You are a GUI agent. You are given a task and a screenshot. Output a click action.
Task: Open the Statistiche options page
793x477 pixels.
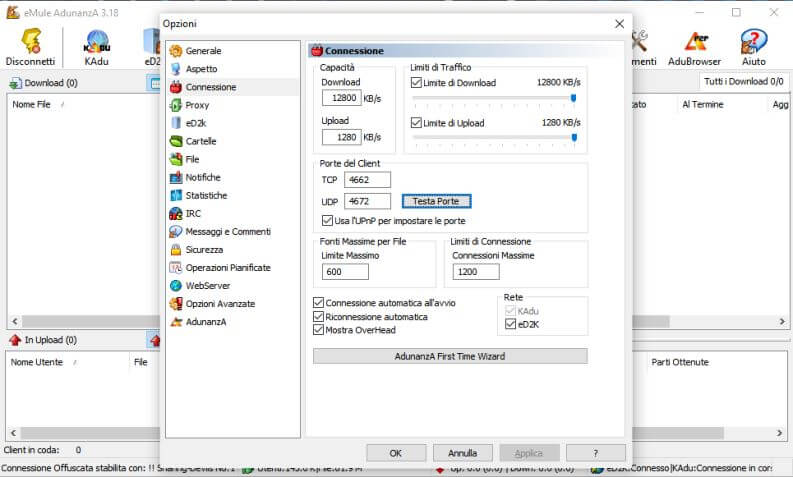point(206,195)
